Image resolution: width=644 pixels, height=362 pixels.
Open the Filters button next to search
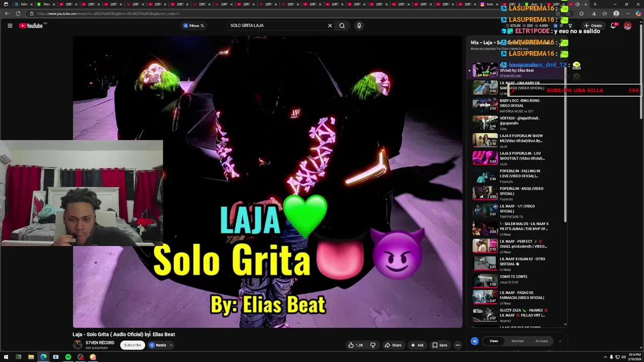(194, 26)
